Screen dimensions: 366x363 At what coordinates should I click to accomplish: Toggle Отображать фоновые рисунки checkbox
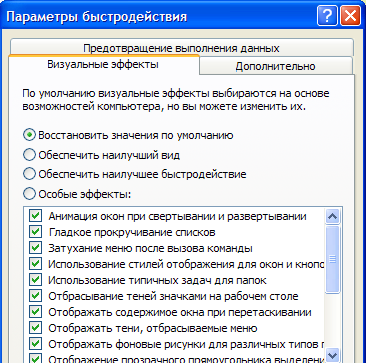(35, 343)
